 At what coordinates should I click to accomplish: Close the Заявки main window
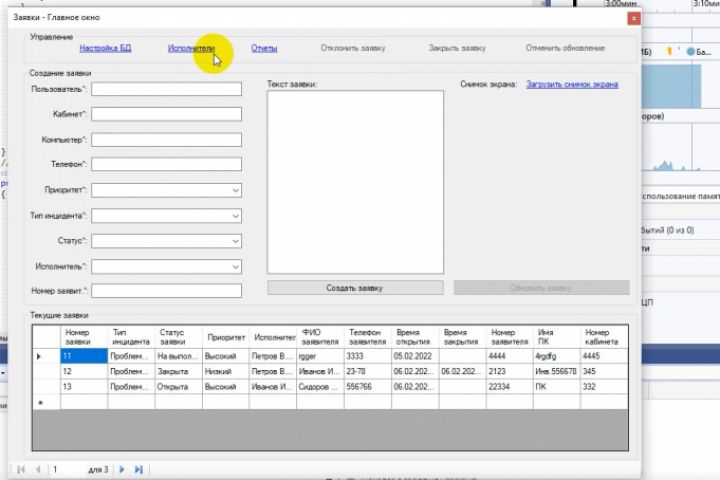(634, 18)
